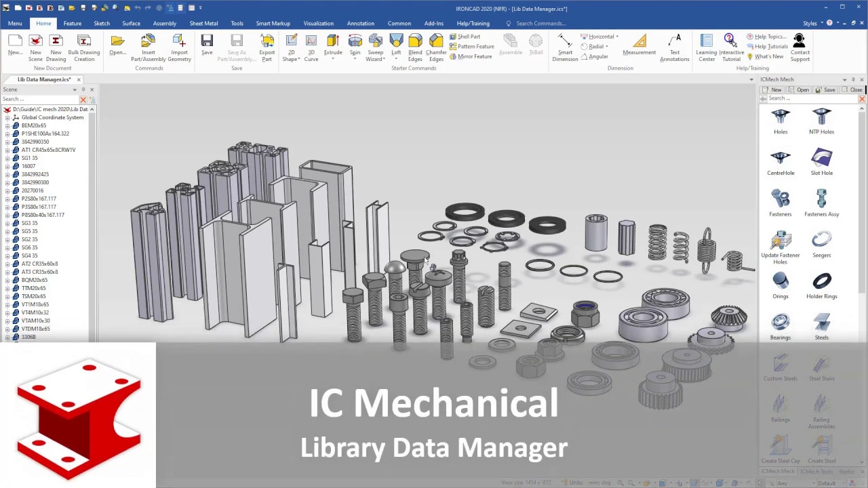Switch to the Feature ribbon tab
The height and width of the screenshot is (488, 868).
73,23
